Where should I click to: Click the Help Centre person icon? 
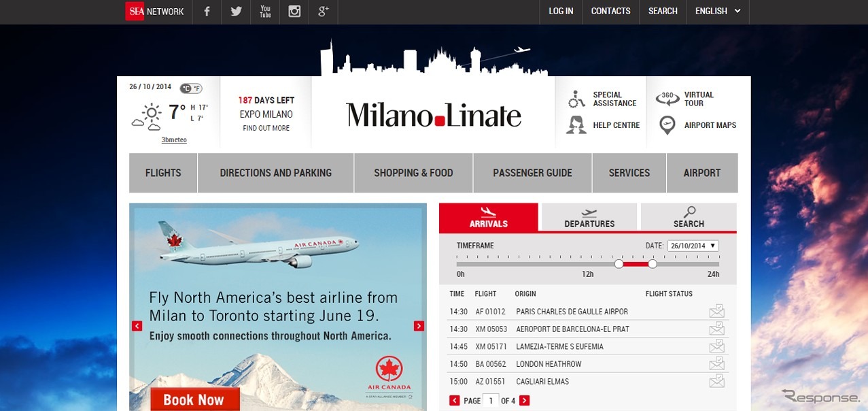(577, 125)
